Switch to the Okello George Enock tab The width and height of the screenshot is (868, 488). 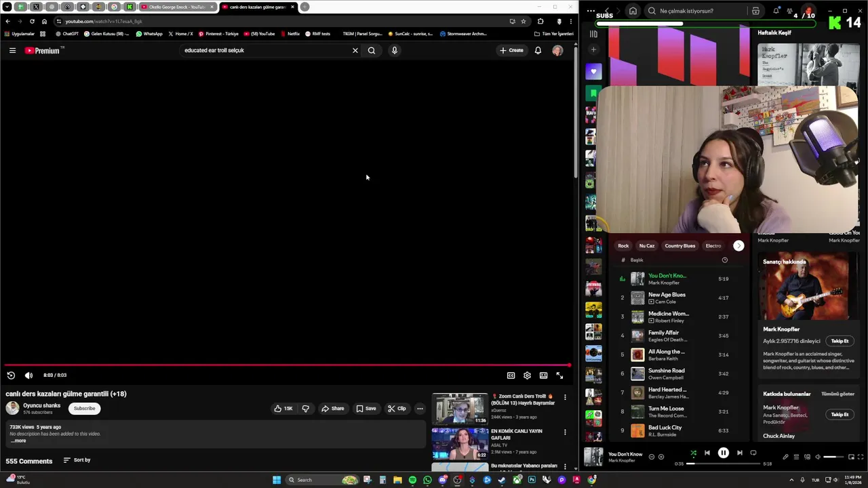pyautogui.click(x=177, y=7)
